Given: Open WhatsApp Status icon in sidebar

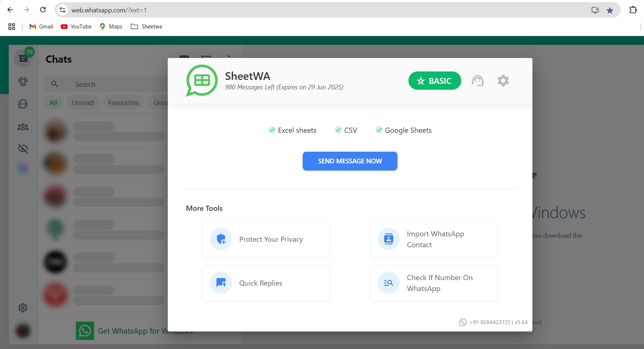Looking at the screenshot, I should (23, 81).
